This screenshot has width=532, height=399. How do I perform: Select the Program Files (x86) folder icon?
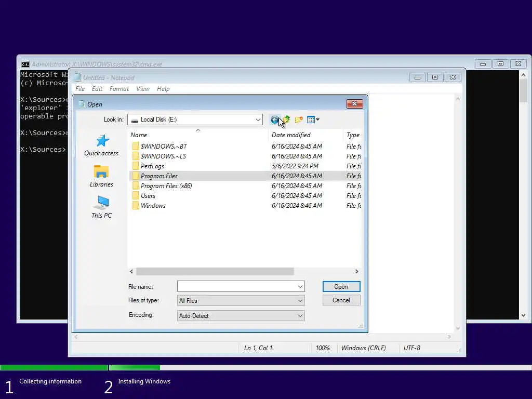pyautogui.click(x=136, y=185)
